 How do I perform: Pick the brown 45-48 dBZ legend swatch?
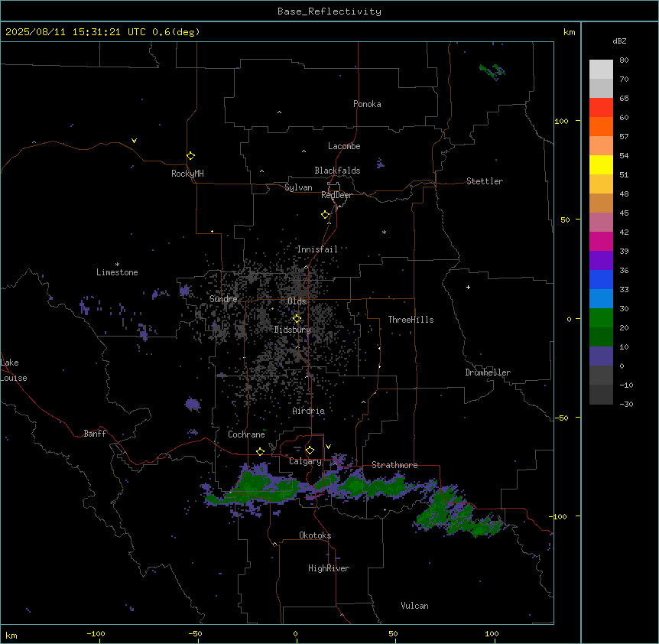601,203
